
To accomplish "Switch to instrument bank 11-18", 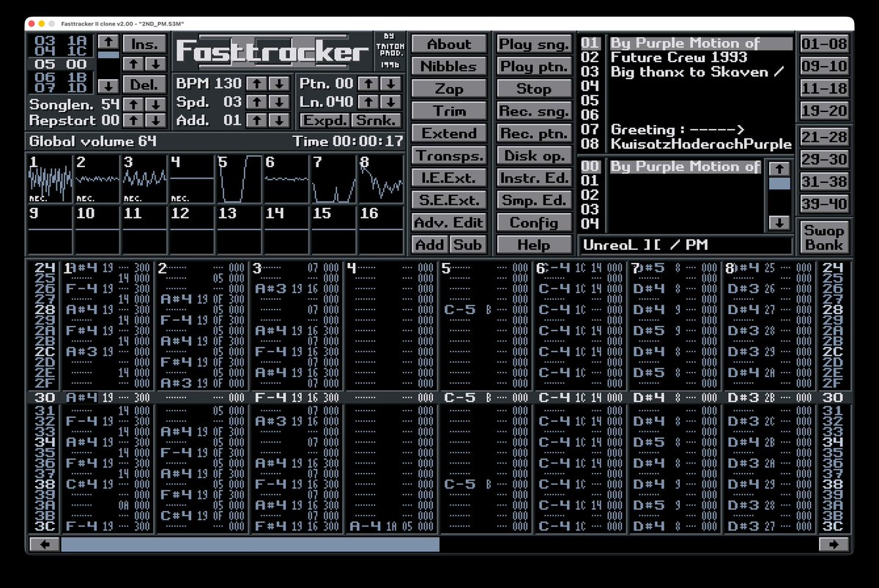I will click(824, 89).
